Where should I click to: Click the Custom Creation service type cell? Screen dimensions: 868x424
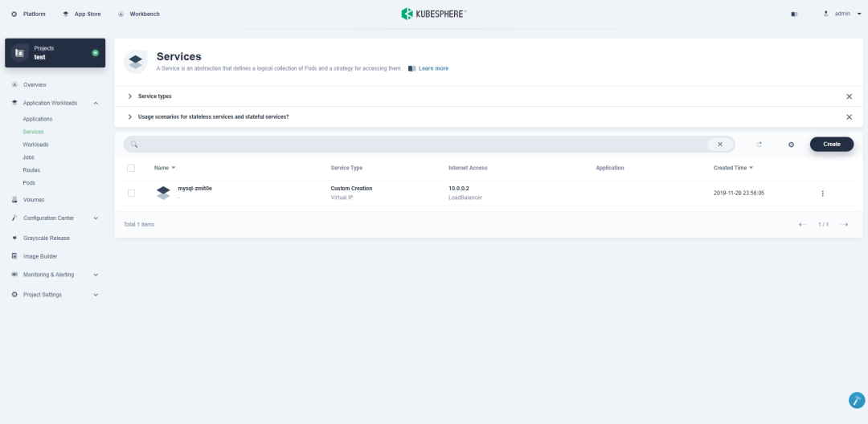(x=351, y=189)
